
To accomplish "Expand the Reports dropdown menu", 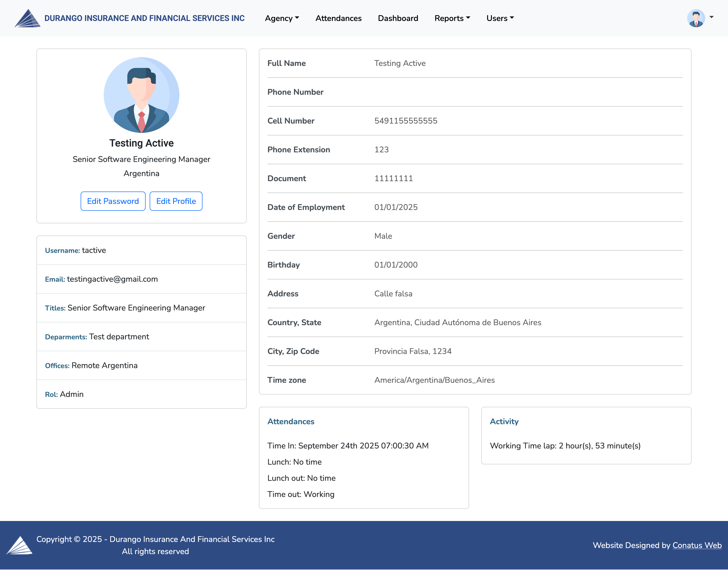I will 452,18.
